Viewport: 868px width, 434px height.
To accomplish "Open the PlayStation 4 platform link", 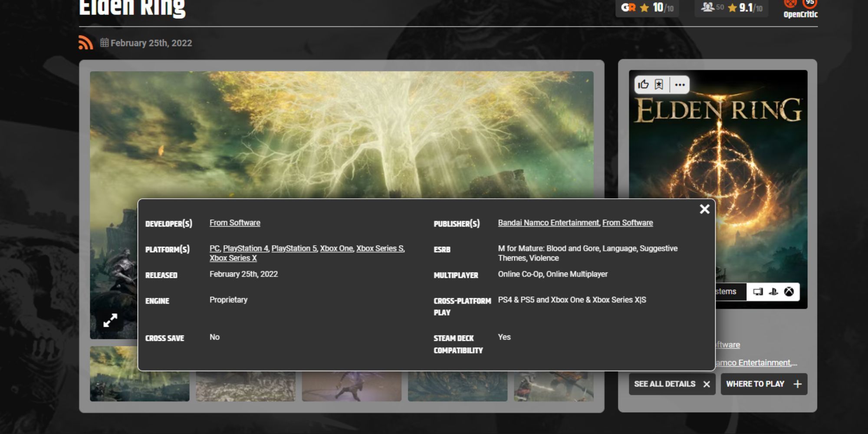I will [245, 248].
